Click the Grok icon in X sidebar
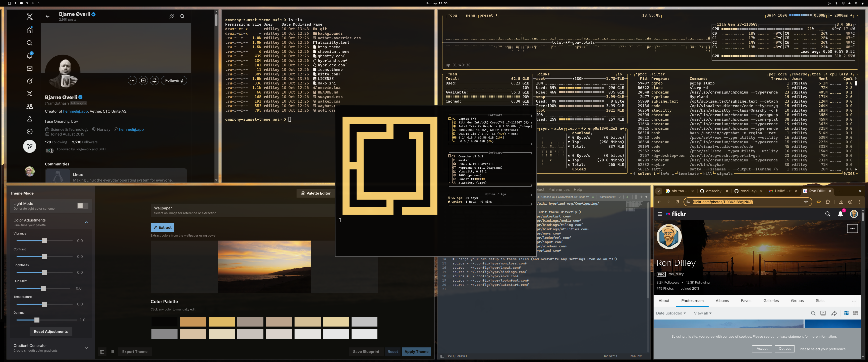 click(x=30, y=81)
